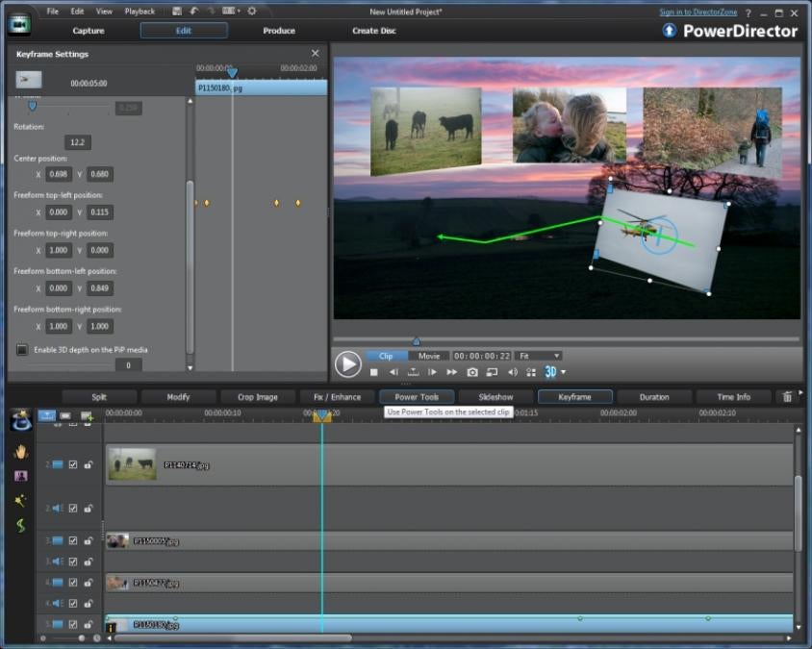Play the preview video
The width and height of the screenshot is (812, 649).
[347, 363]
